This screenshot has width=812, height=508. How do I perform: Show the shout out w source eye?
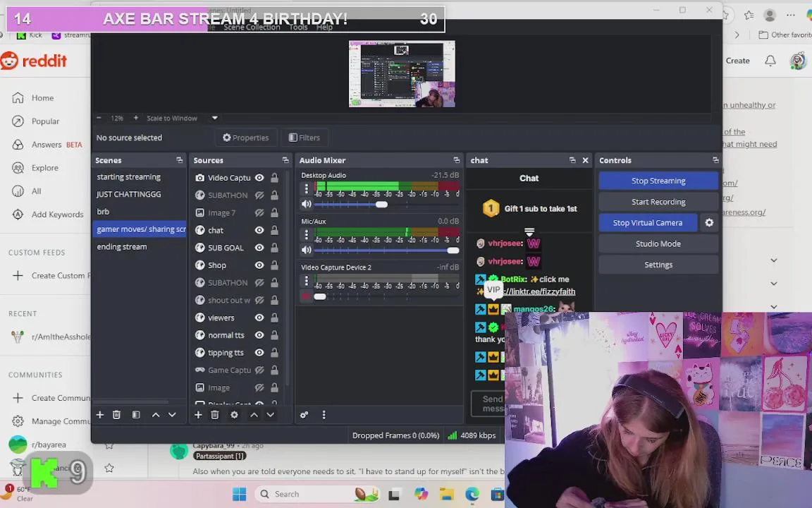click(x=259, y=300)
